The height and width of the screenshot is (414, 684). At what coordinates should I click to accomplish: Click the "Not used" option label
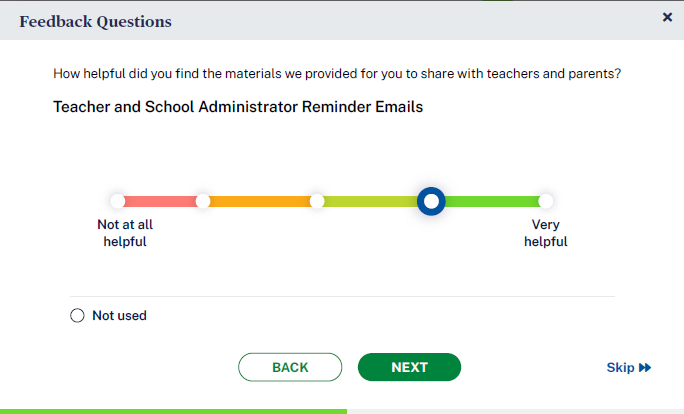click(119, 316)
